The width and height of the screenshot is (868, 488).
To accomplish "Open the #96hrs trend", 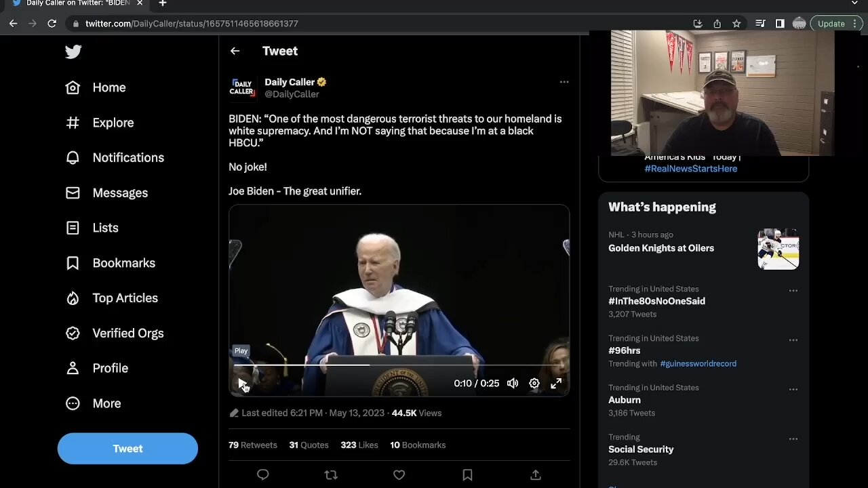I will pyautogui.click(x=624, y=350).
